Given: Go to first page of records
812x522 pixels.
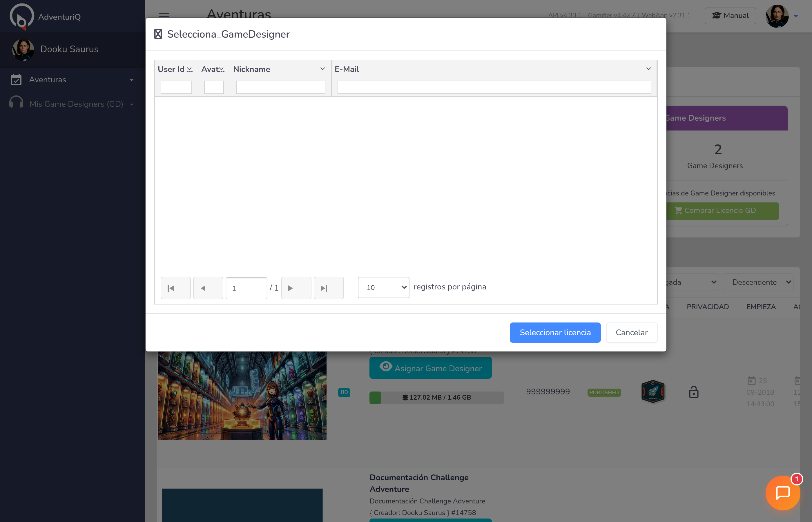Looking at the screenshot, I should click(175, 288).
